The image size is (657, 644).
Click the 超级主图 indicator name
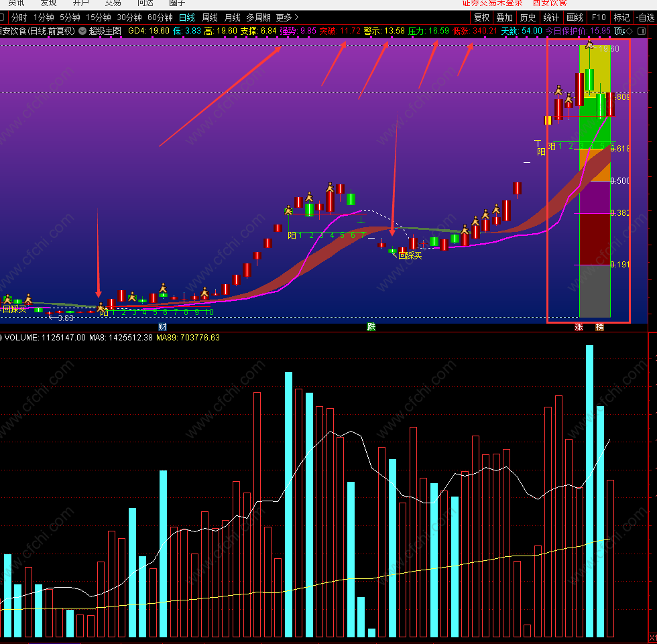(x=105, y=31)
